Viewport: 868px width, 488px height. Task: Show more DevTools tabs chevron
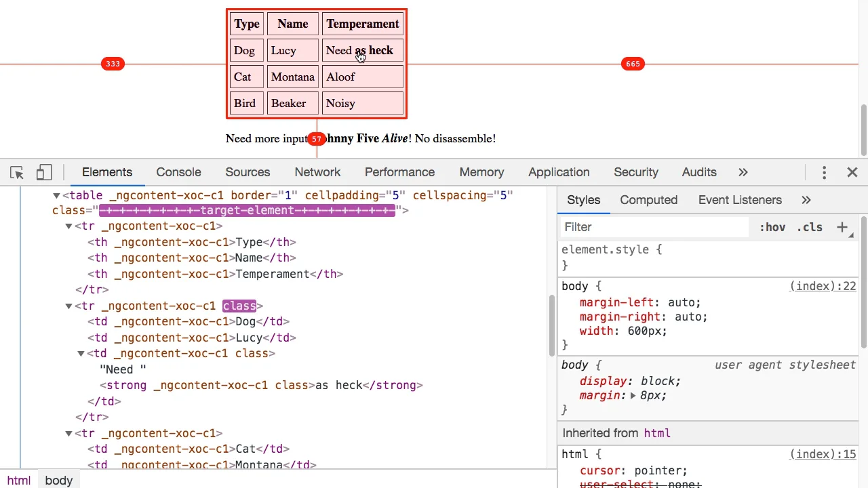coord(743,172)
